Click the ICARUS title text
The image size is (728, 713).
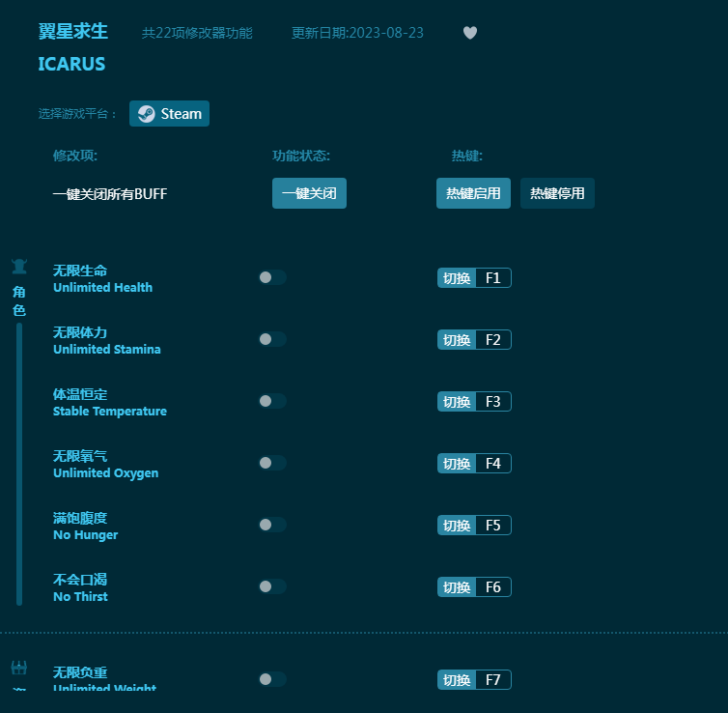tap(71, 64)
